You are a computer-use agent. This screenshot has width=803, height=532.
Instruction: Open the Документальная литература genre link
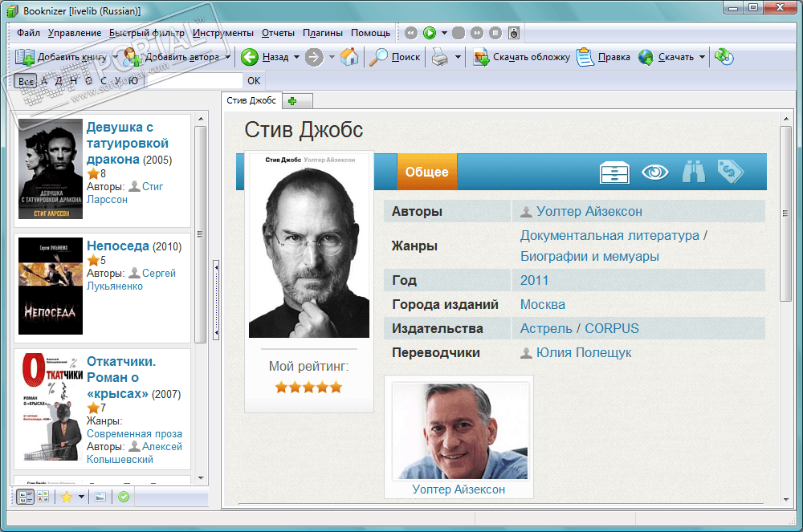tap(609, 235)
